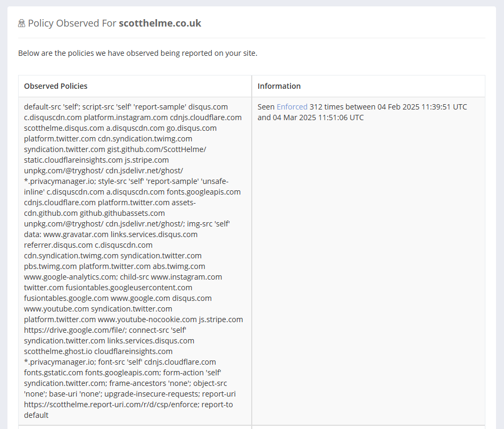This screenshot has width=504, height=429.
Task: Click the gist.github.com/ScottHelme/ entry
Action: click(x=156, y=149)
